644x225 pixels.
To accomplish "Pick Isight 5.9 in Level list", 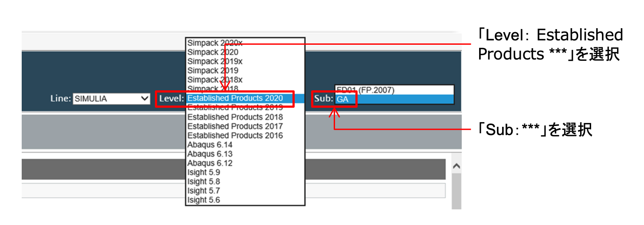I will coord(245,172).
